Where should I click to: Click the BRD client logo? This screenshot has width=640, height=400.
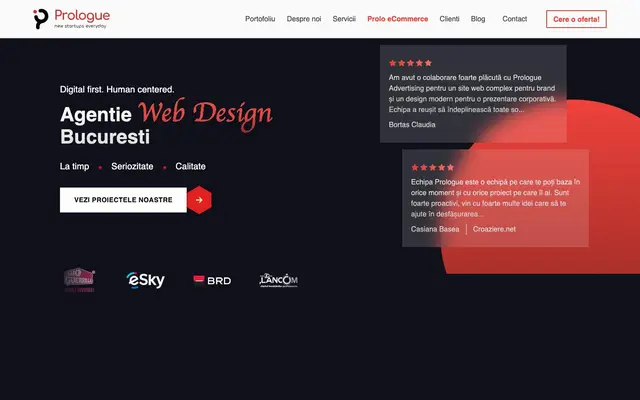[x=212, y=280]
